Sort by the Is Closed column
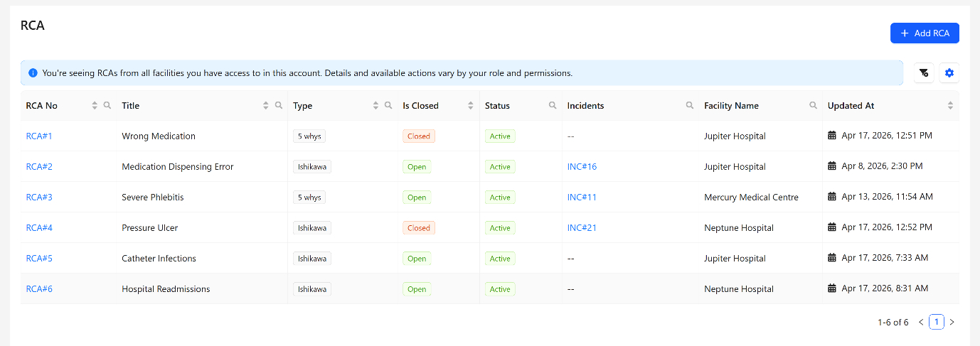Viewport: 980px width, 346px height. point(470,105)
